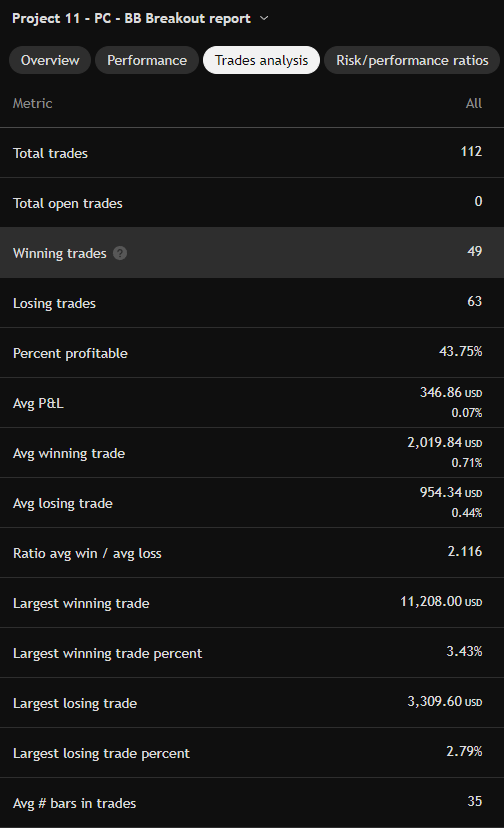Screen dimensions: 504x828
Task: Expand the report title dropdown chevron
Action: (264, 18)
